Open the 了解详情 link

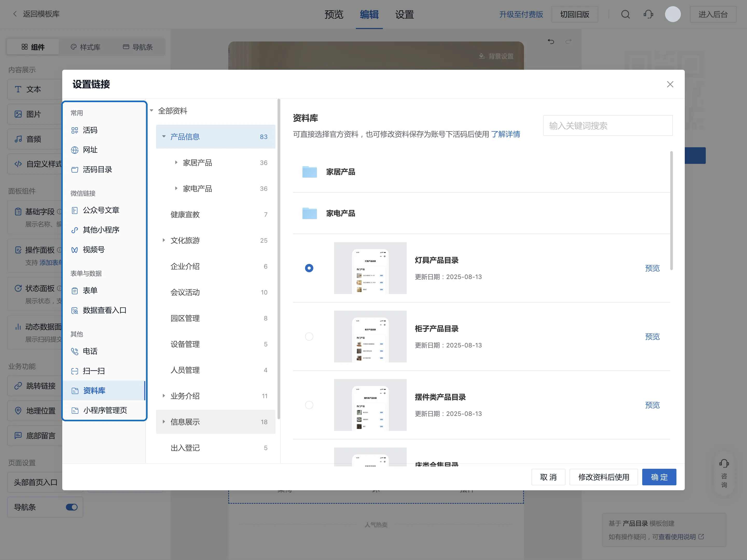pos(506,134)
